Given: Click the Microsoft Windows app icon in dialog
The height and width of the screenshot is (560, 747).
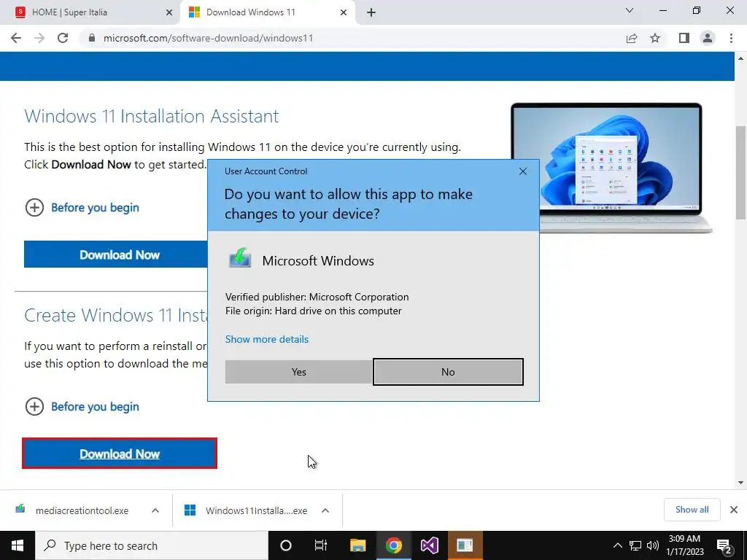Looking at the screenshot, I should [x=239, y=258].
